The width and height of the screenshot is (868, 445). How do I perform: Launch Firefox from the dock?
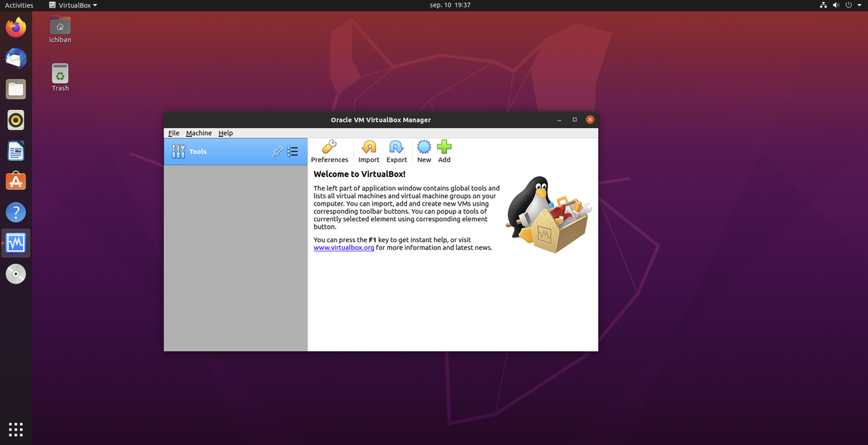[x=16, y=28]
